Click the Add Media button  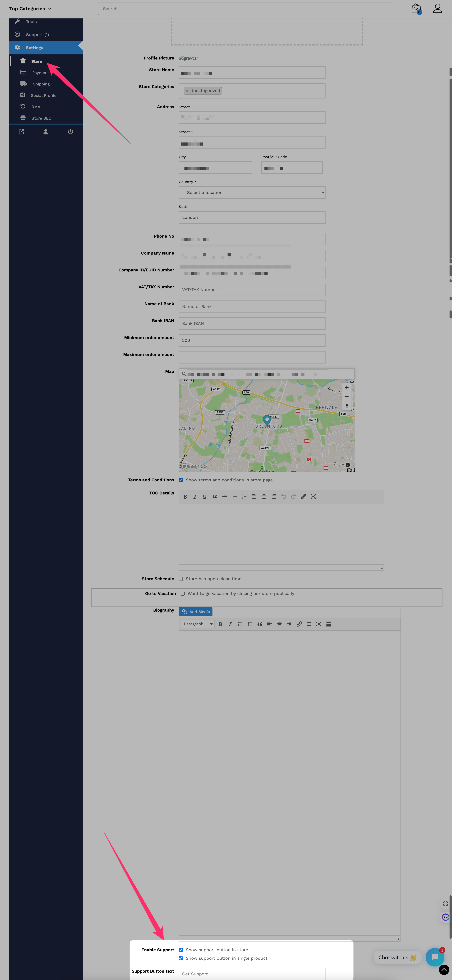coord(196,612)
